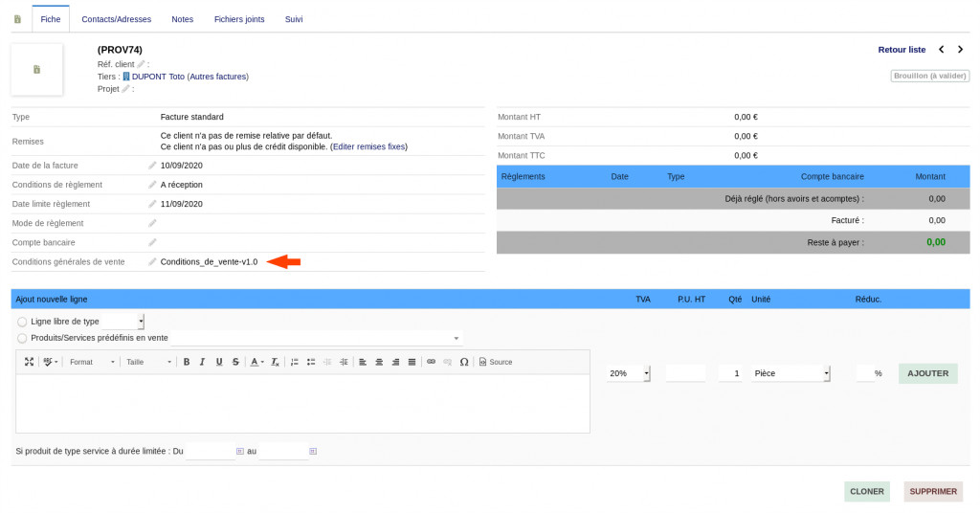Remove text formatting in the editor

coord(275,362)
